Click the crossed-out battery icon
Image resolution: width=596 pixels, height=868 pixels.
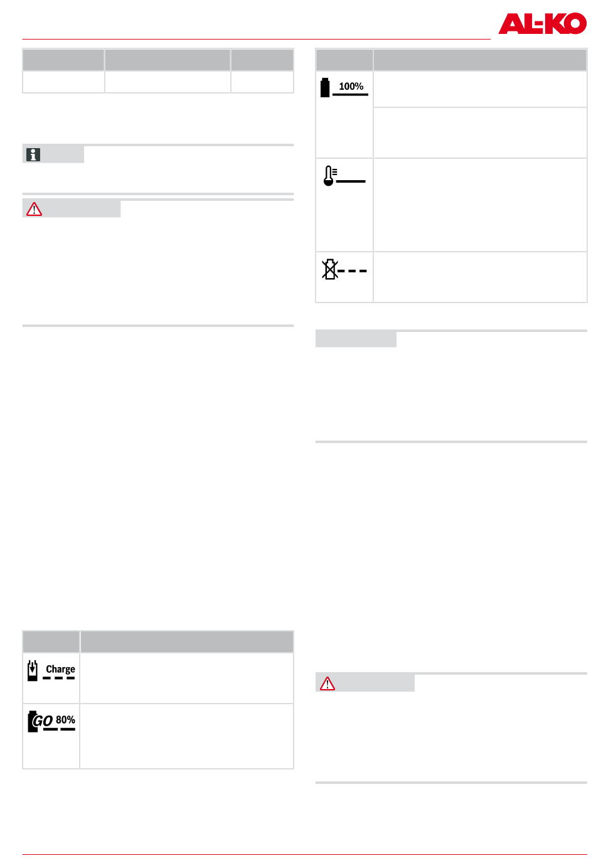click(x=329, y=270)
